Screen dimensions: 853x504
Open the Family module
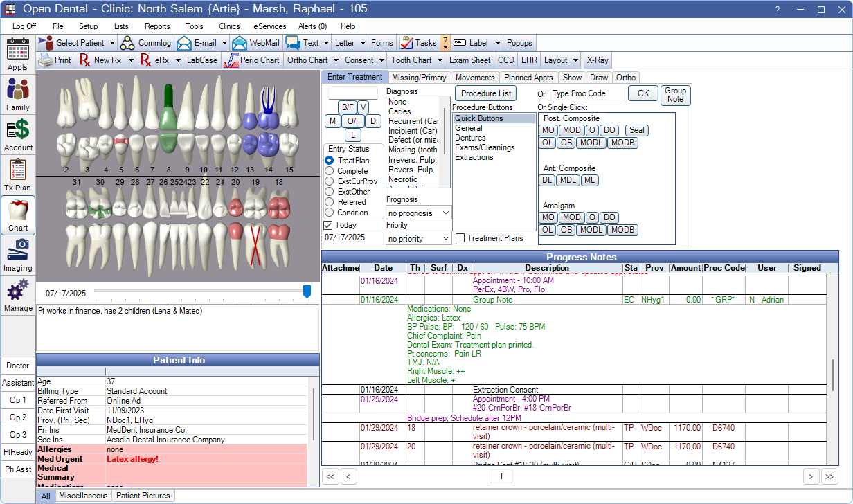18,94
